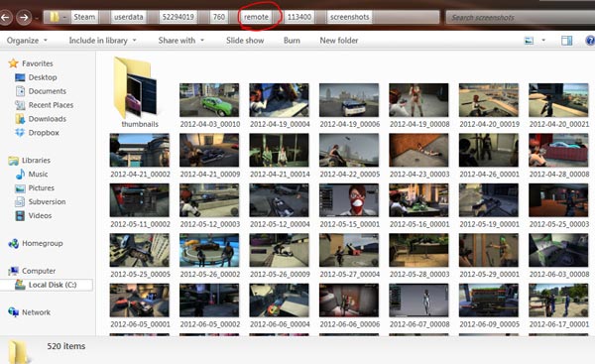595x364 pixels.
Task: Select Computer in the navigation pane
Action: click(x=32, y=271)
